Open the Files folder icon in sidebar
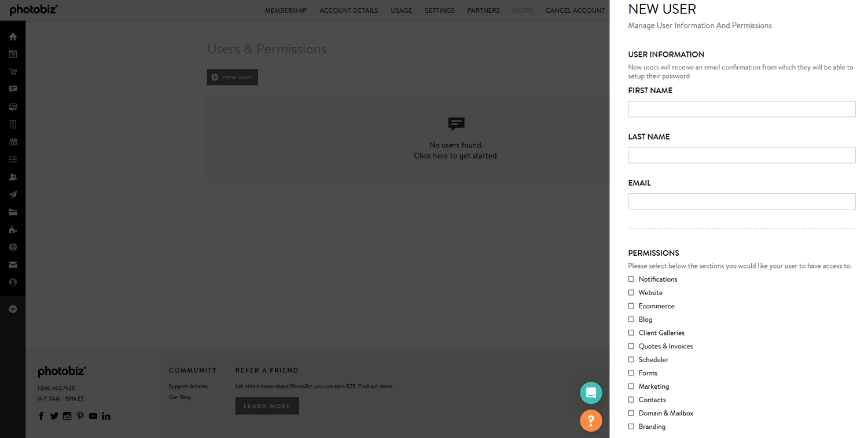 [13, 212]
